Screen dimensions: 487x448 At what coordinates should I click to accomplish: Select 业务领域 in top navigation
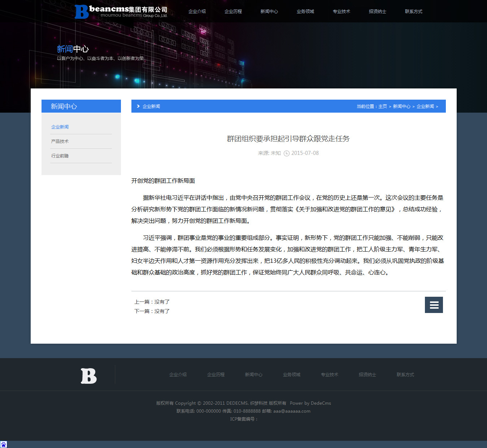tap(305, 12)
